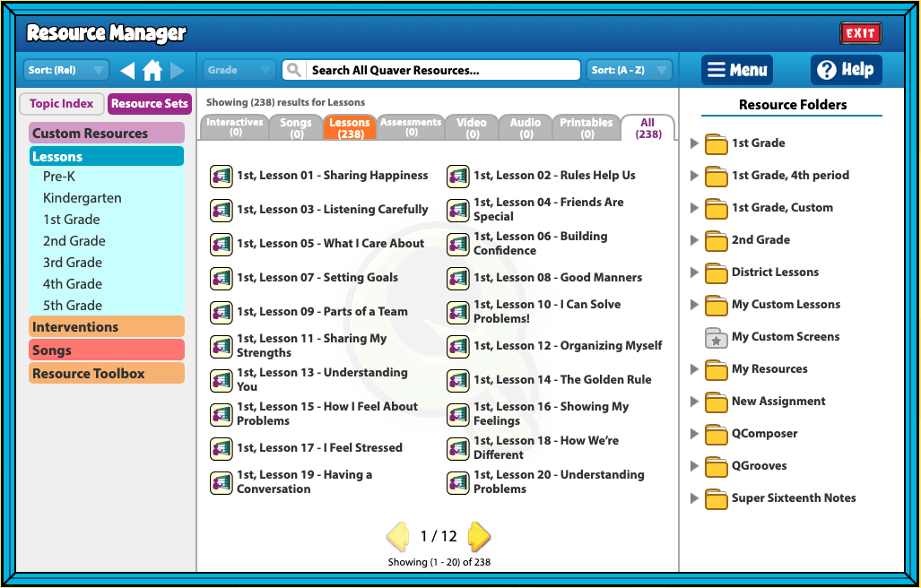The width and height of the screenshot is (921, 588).
Task: Open lesson icon for Lesson 17 I Feel Stressed
Action: click(x=221, y=448)
